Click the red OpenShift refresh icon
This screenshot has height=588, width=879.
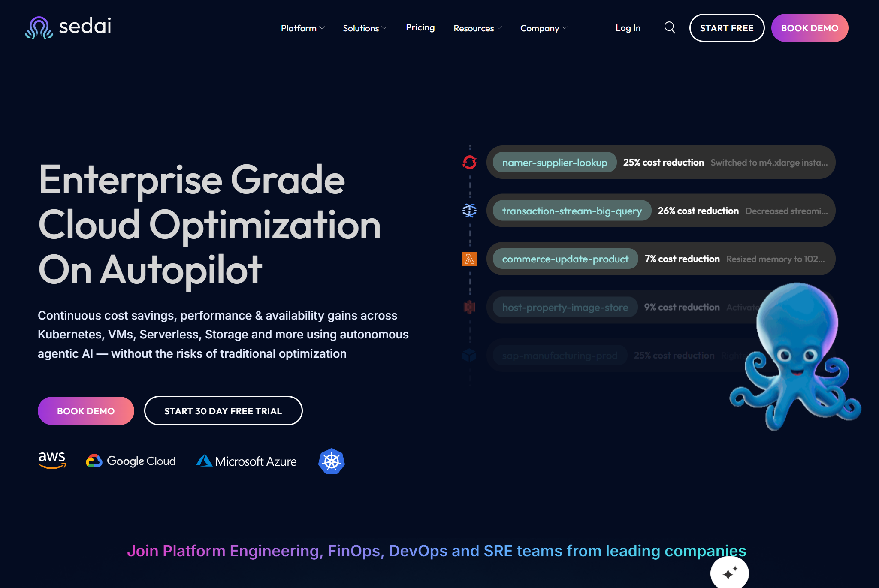(x=469, y=162)
